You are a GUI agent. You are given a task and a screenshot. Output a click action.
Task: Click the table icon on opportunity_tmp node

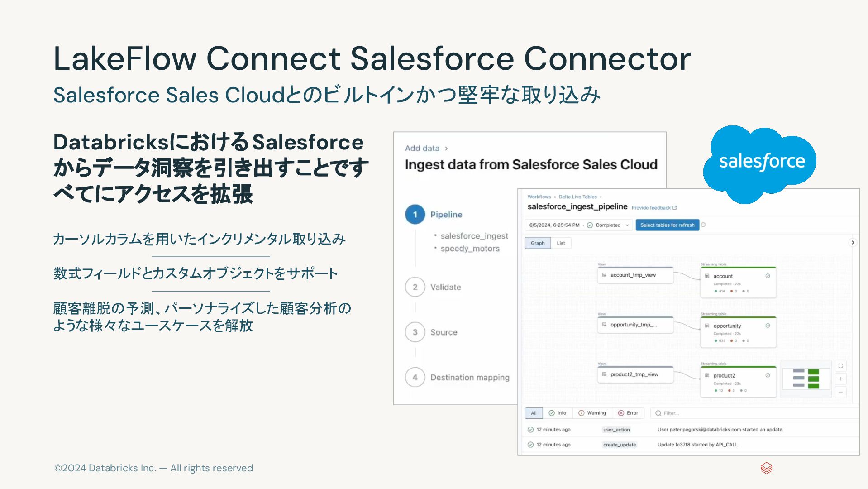[x=604, y=325]
